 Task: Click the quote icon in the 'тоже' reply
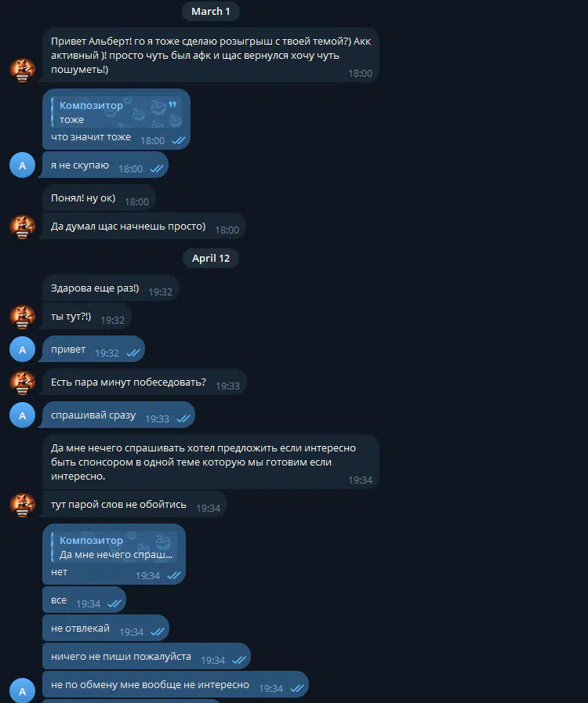coord(172,104)
